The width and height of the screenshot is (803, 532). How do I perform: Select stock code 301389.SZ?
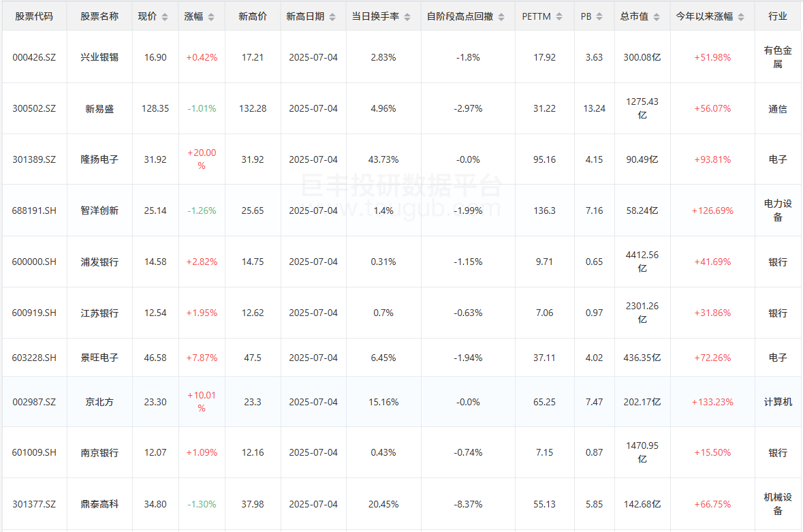34,159
